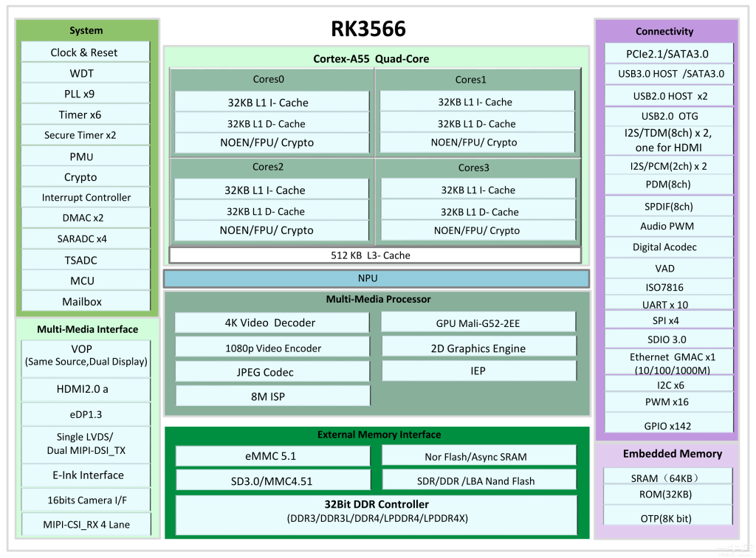Select the SARADC x4 block

(86, 239)
